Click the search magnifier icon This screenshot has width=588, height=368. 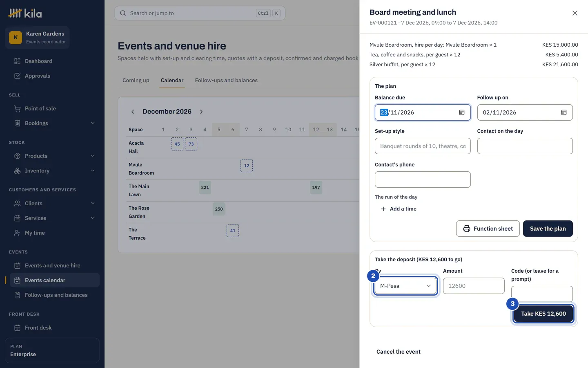pos(123,13)
